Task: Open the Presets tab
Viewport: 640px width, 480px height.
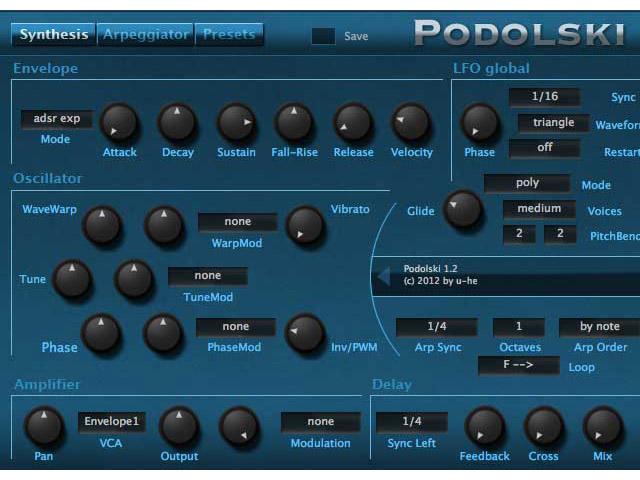Action: [229, 34]
